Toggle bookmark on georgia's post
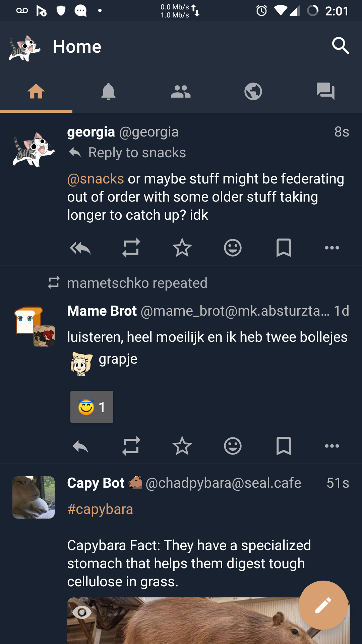 click(284, 248)
